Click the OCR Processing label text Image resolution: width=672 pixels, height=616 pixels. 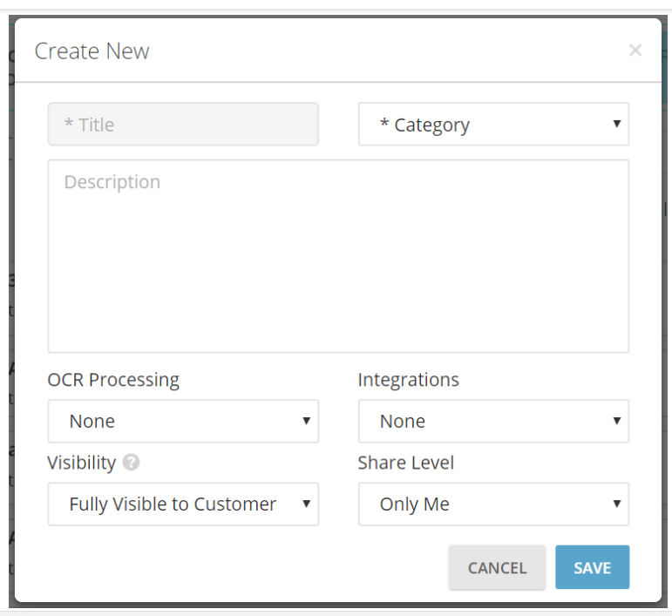pyautogui.click(x=113, y=380)
